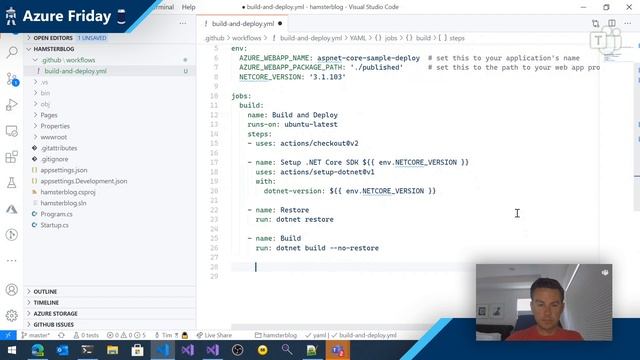The image size is (640, 360).
Task: Open .gitignore in the explorer
Action: coord(109,159)
